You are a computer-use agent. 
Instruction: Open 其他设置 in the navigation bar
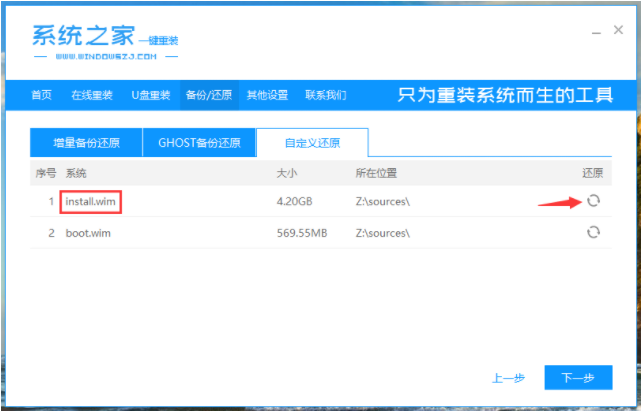click(267, 95)
